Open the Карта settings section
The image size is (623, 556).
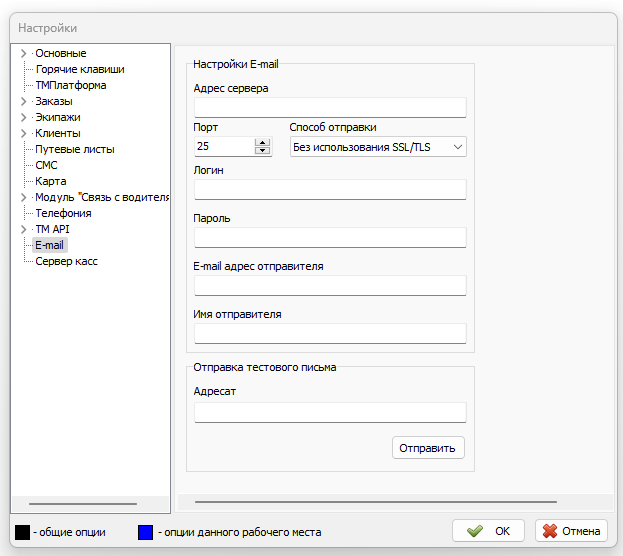[50, 181]
